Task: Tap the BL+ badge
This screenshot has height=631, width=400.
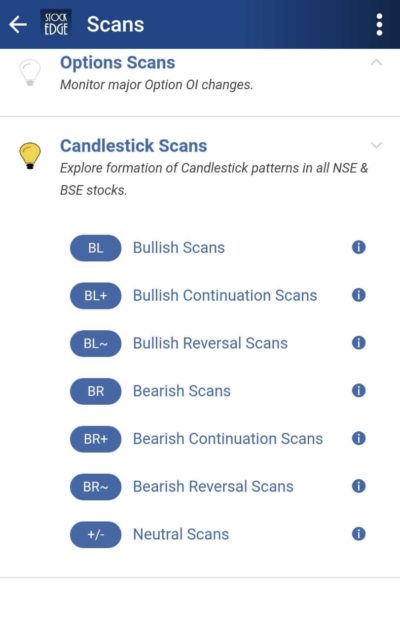Action: [x=95, y=296]
